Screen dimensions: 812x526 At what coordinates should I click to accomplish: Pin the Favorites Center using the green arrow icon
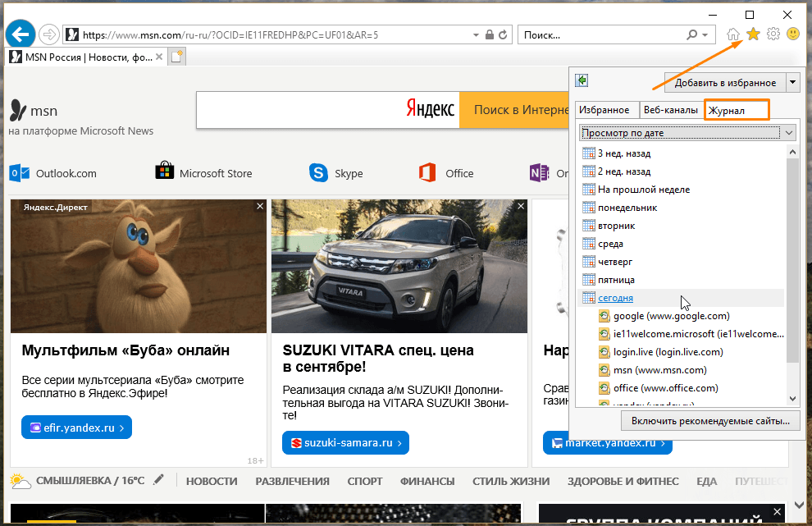click(x=582, y=80)
